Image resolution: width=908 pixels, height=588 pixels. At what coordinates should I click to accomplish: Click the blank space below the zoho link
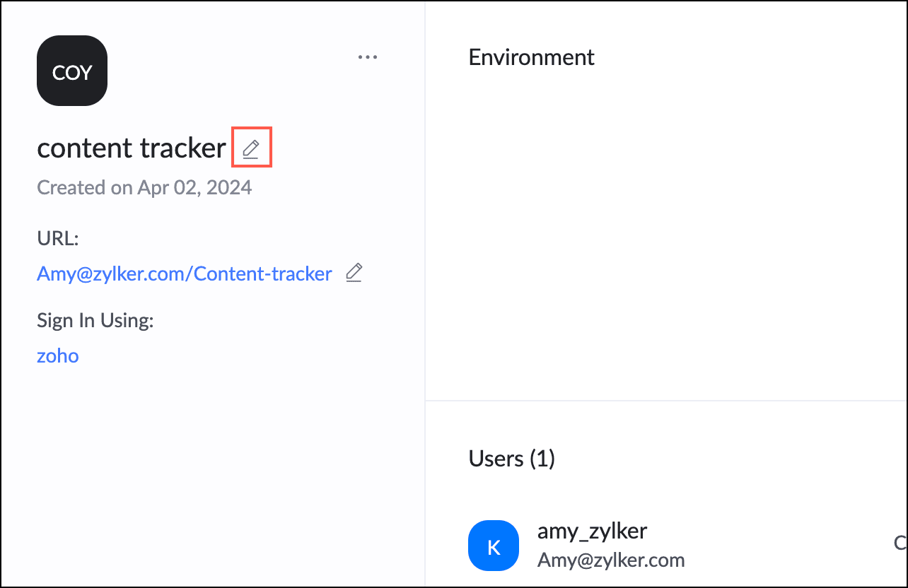(x=212, y=474)
